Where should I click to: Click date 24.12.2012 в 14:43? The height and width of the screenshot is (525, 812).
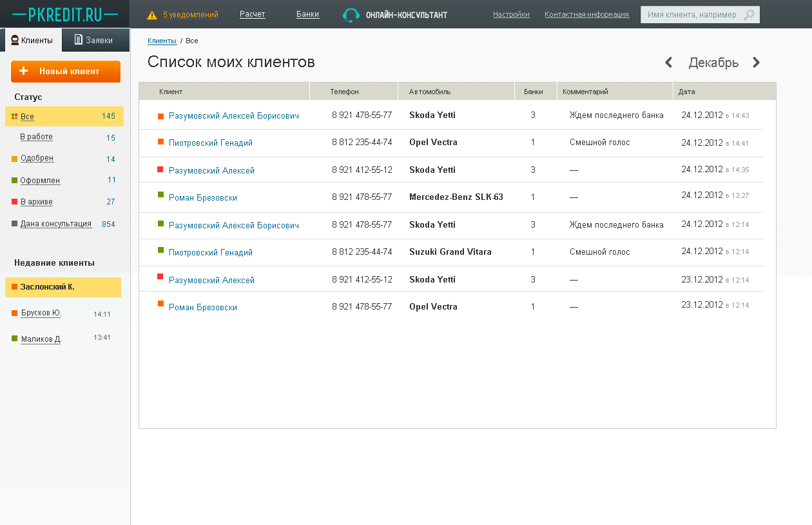coord(715,115)
